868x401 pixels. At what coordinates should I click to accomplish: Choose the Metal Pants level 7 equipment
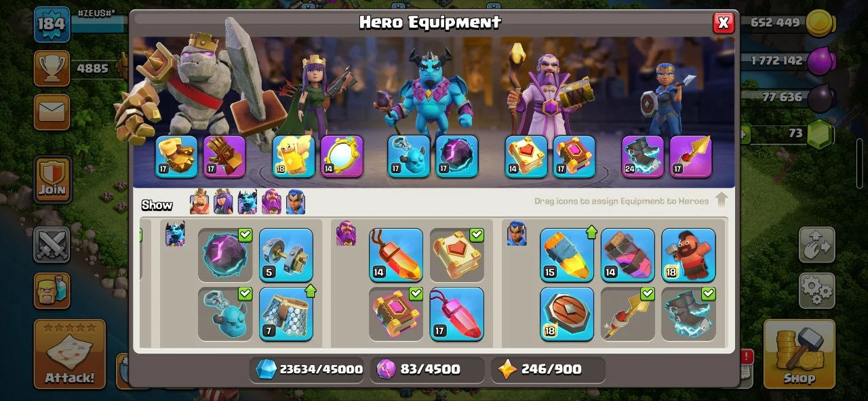click(x=285, y=314)
